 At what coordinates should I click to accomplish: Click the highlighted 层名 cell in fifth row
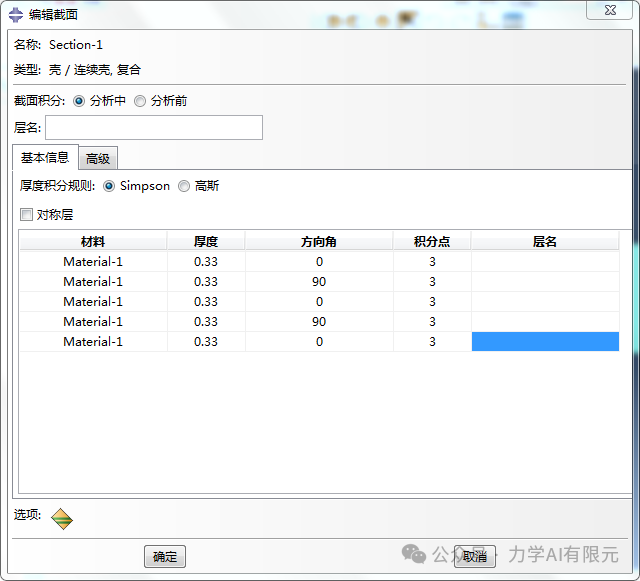pos(545,342)
